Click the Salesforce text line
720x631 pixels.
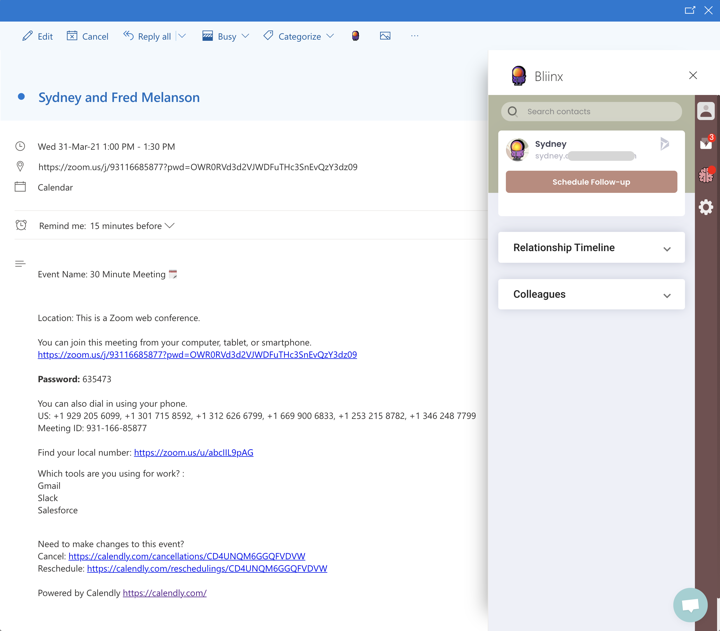click(58, 510)
